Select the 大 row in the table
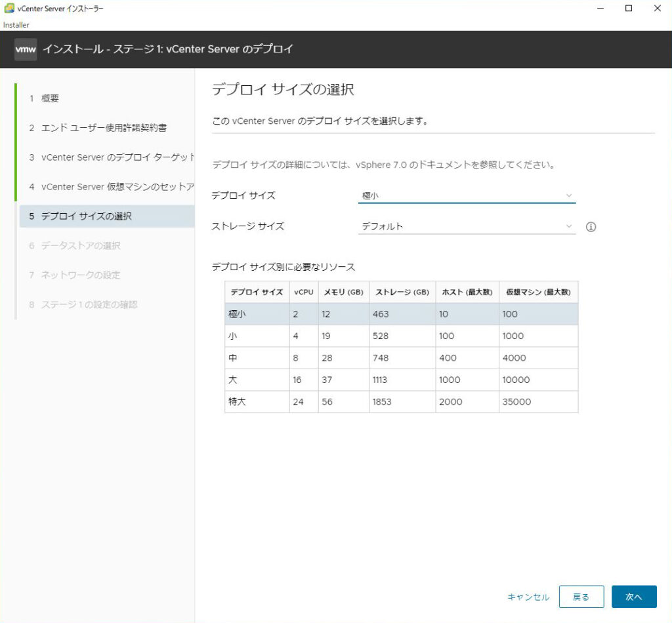This screenshot has width=672, height=623. click(401, 380)
